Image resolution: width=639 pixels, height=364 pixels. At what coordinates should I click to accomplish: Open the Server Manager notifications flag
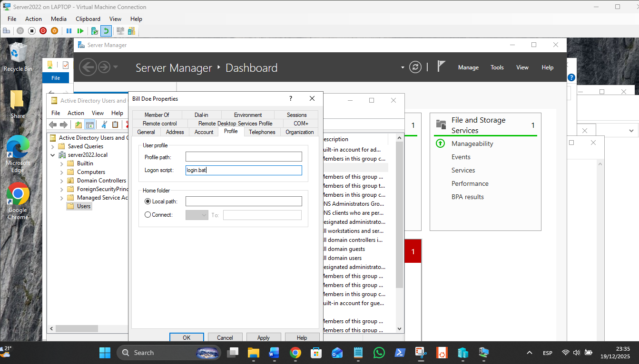coord(441,67)
